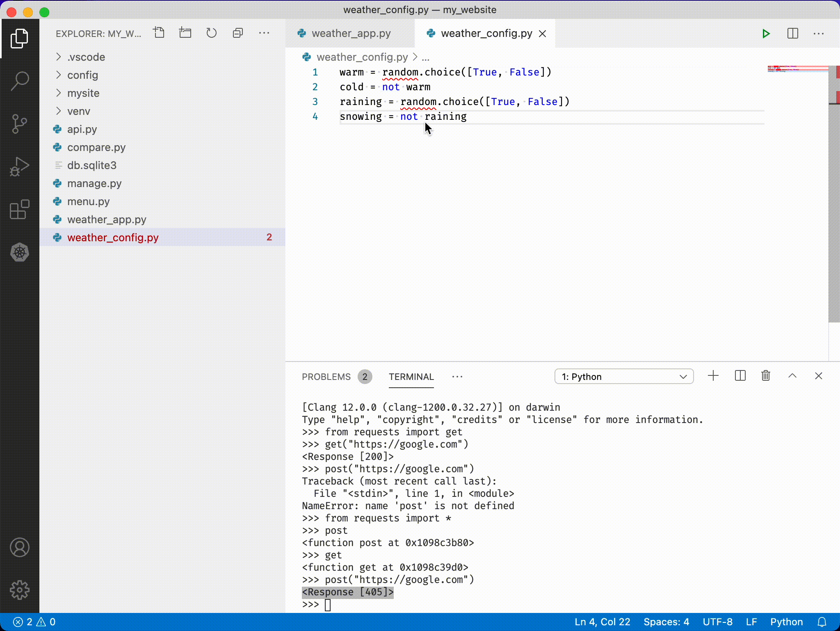Click the Python language mode indicator

[x=786, y=622]
